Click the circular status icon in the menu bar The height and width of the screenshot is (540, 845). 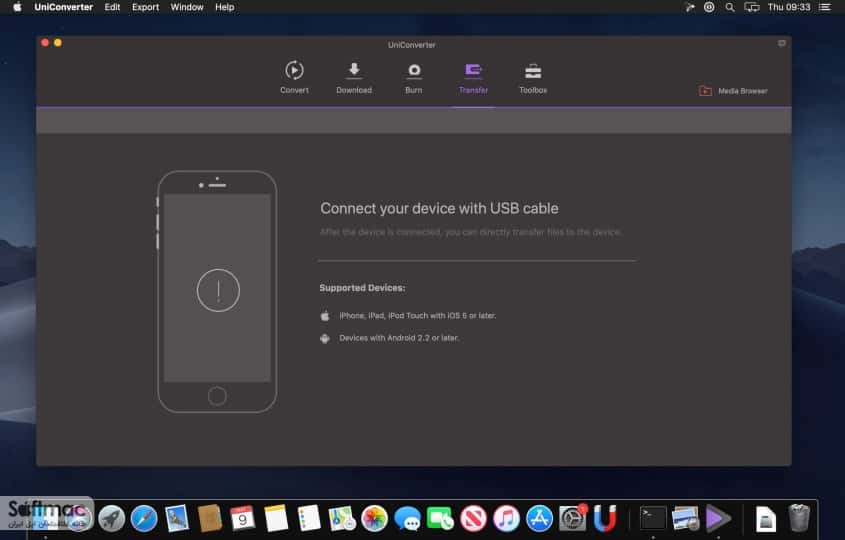[x=709, y=7]
